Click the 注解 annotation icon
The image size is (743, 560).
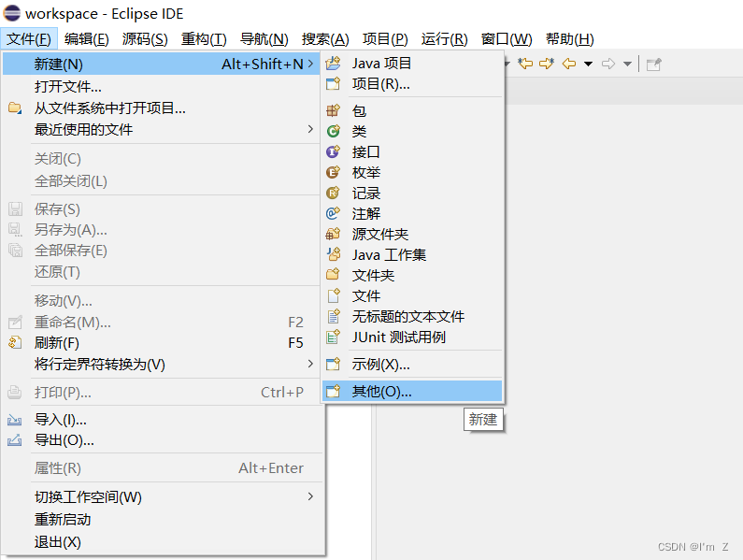pyautogui.click(x=333, y=213)
